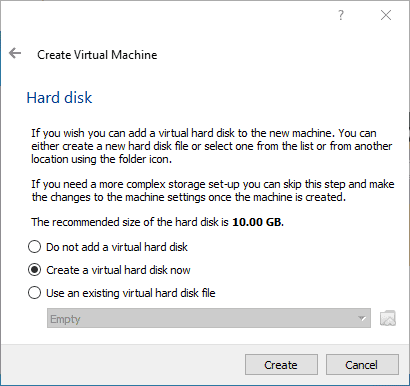Open the Empty disk file combo box
410x386 pixels.
209,318
